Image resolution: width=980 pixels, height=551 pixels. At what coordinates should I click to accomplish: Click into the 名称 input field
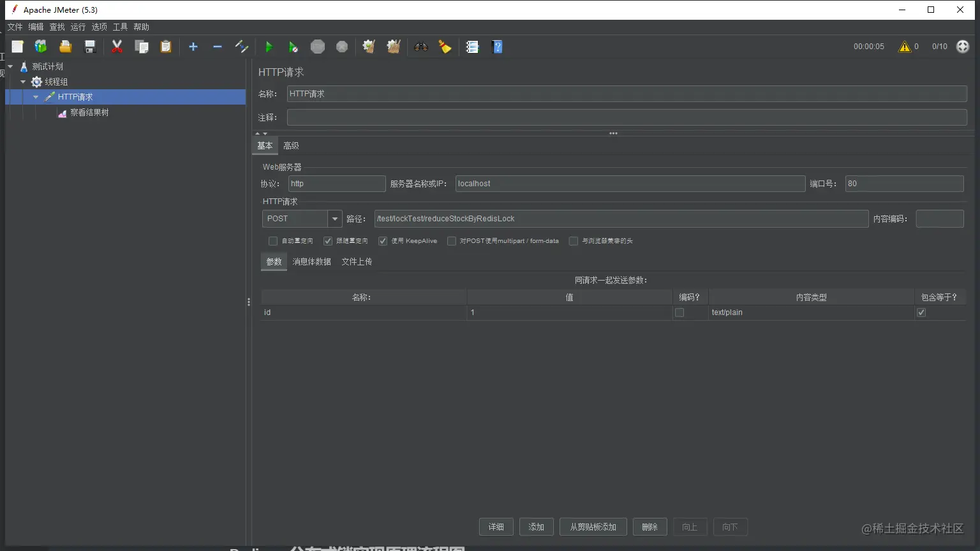tap(627, 94)
